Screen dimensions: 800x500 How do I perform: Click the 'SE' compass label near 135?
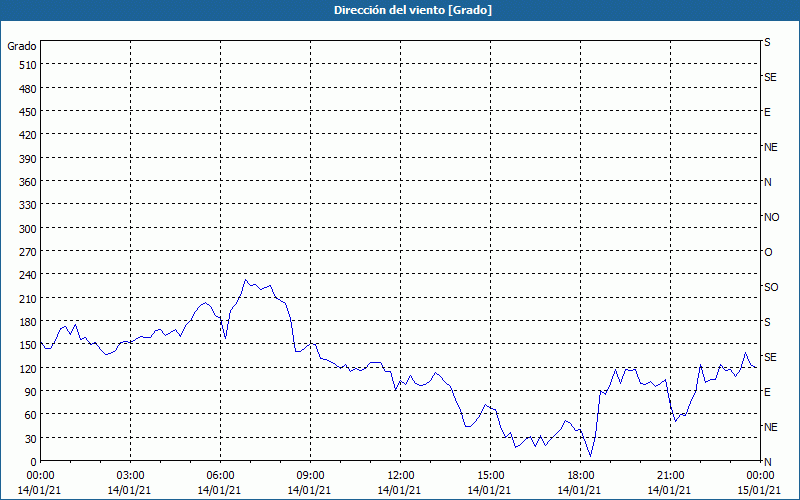point(770,357)
